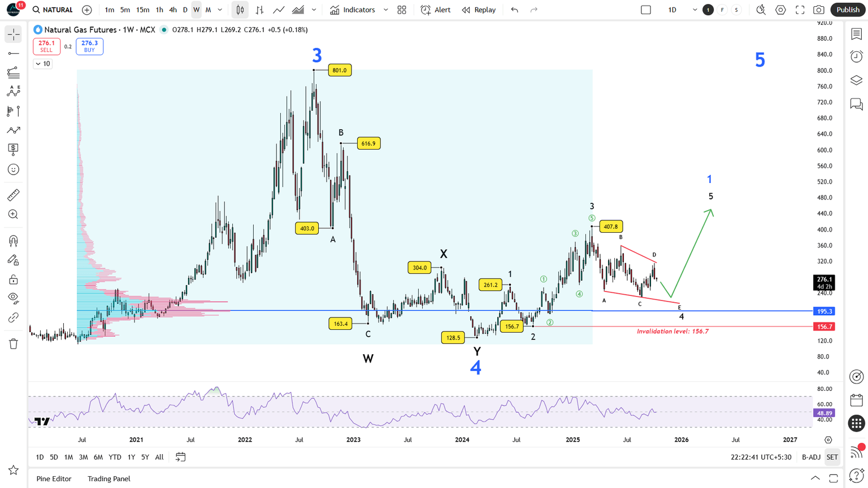Activate the magnet snap mode icon

point(13,241)
